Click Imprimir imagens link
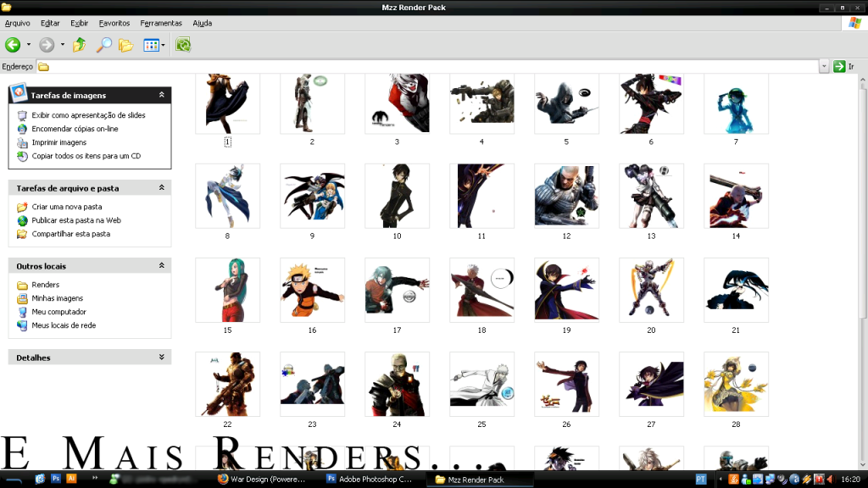Screen dimensions: 868x488 coord(59,142)
